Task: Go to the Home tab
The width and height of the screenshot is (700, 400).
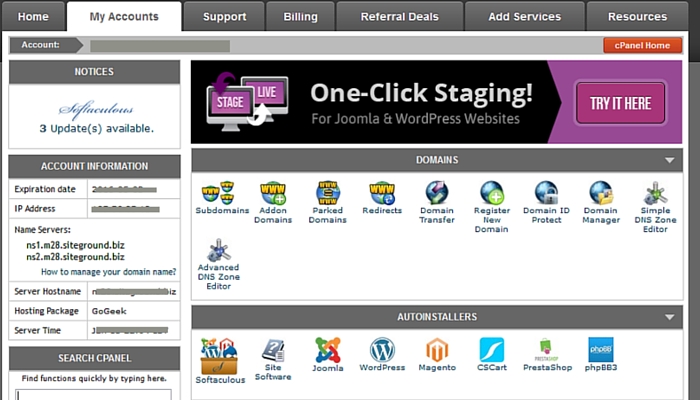Action: tap(33, 17)
